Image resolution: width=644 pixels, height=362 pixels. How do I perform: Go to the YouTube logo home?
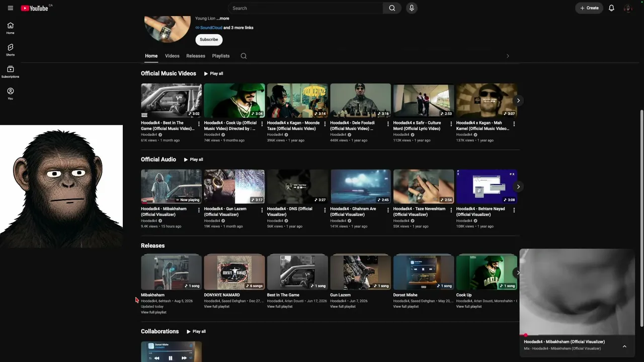click(34, 8)
